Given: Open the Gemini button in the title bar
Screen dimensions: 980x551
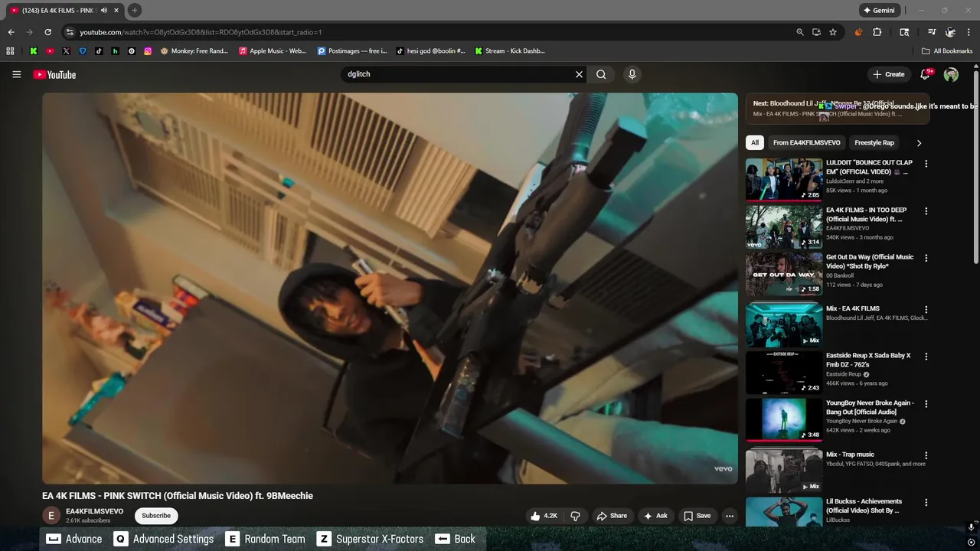Looking at the screenshot, I should 879,10.
